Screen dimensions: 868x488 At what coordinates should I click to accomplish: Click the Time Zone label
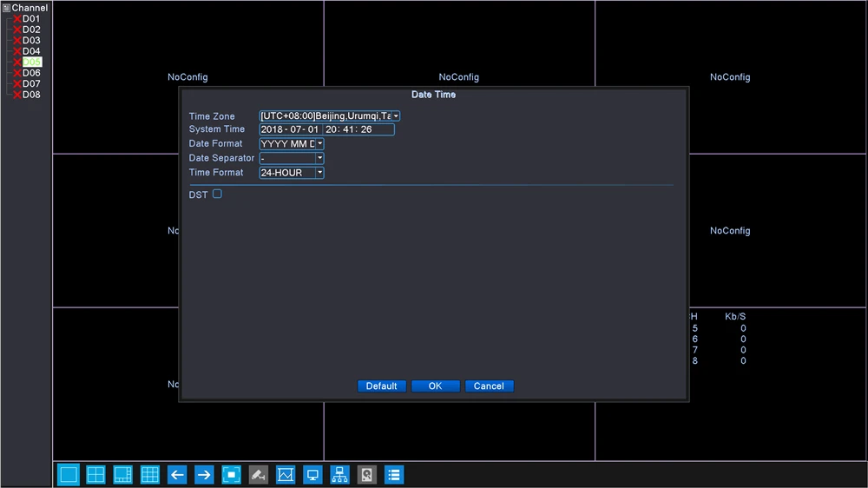click(212, 116)
